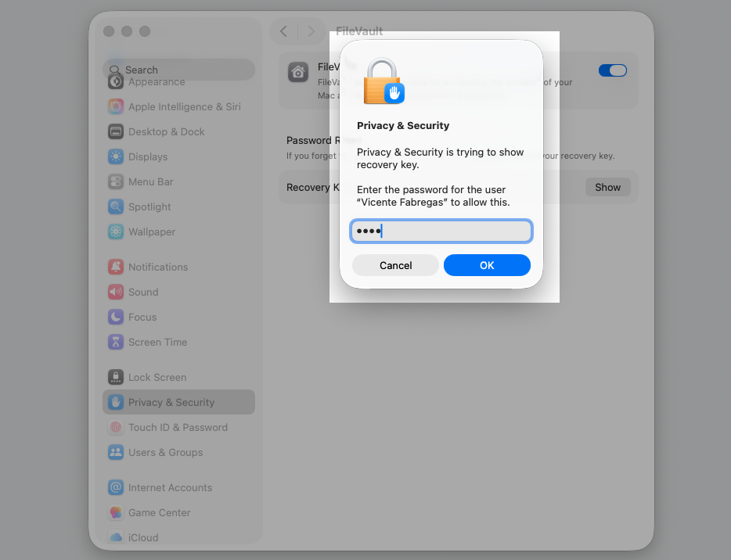The width and height of the screenshot is (731, 560).
Task: Select the Wallpaper label in sidebar
Action: click(x=152, y=232)
